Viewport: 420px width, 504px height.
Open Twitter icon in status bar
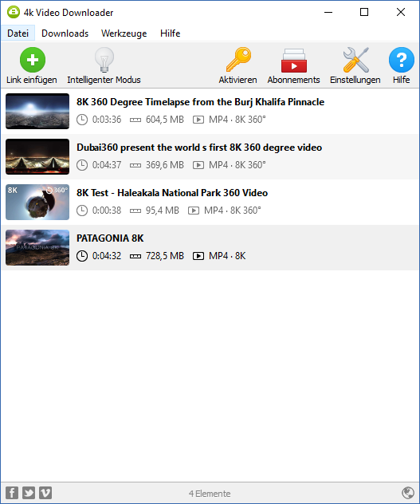click(x=29, y=493)
